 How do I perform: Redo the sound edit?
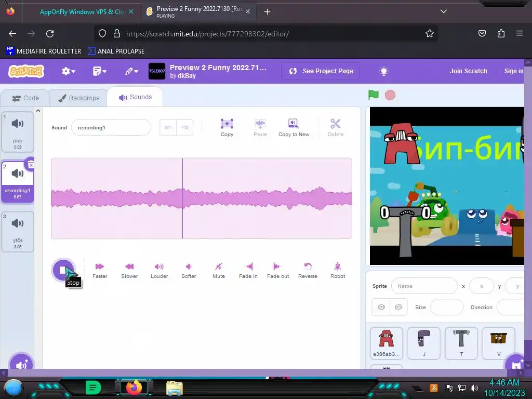pyautogui.click(x=185, y=127)
